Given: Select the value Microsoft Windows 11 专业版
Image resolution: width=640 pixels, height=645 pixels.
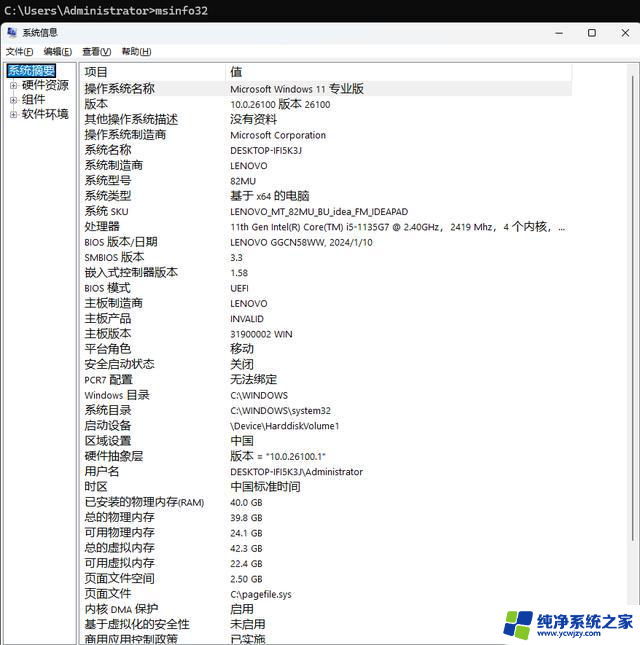Looking at the screenshot, I should (297, 89).
